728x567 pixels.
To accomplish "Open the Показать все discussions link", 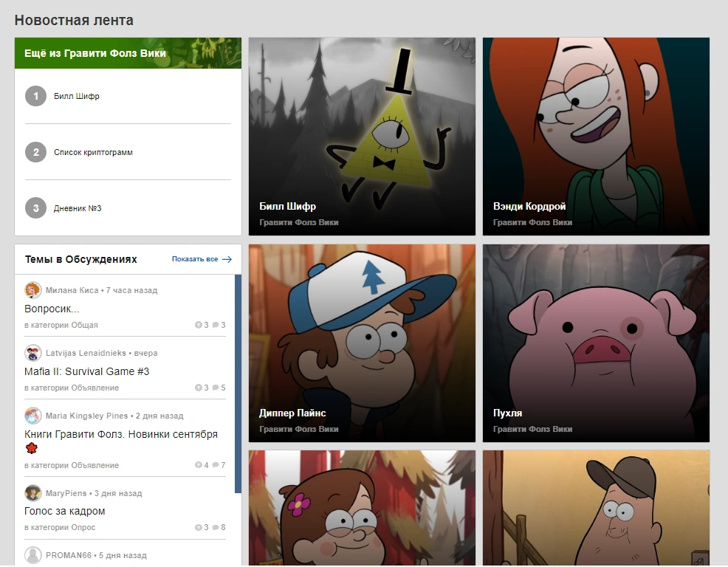I will 195,259.
